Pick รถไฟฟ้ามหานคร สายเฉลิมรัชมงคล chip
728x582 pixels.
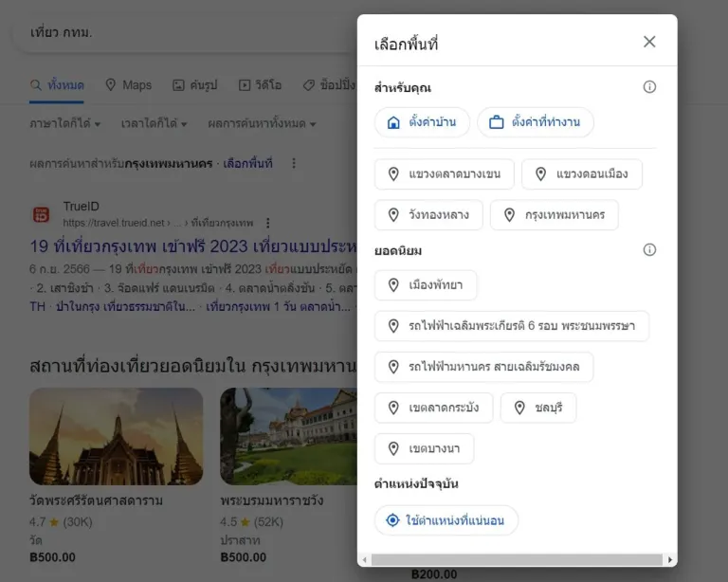pos(483,367)
